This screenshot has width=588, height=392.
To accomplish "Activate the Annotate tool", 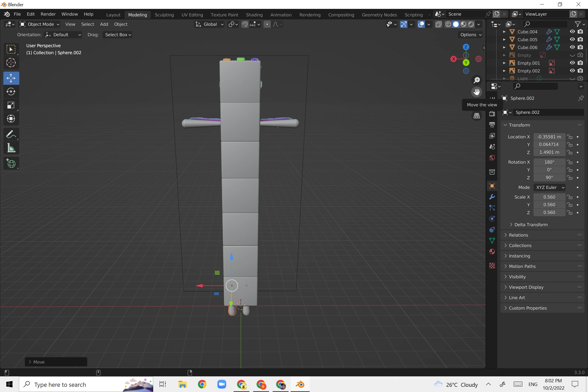I will point(11,134).
